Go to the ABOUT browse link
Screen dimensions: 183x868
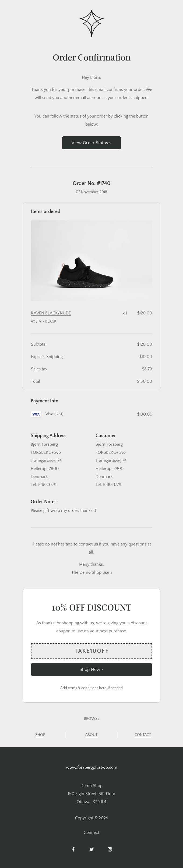pyautogui.click(x=91, y=735)
